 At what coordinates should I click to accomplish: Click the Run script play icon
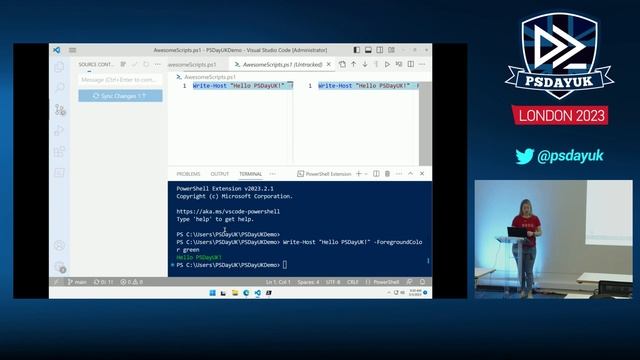tap(387, 64)
